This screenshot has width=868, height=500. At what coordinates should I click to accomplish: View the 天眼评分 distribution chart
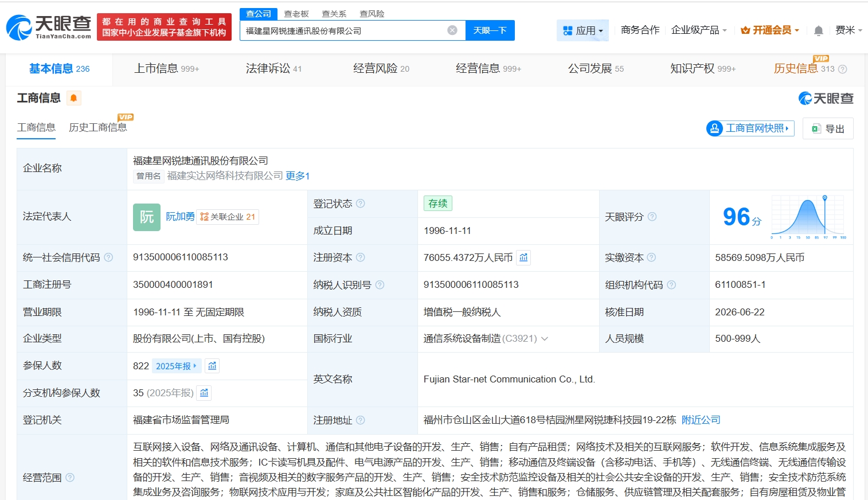[808, 217]
